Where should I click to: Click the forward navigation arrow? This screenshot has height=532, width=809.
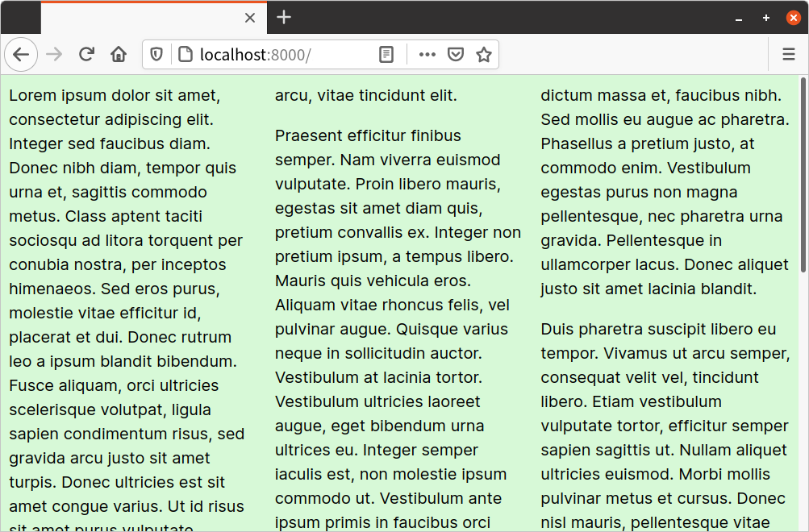point(53,54)
